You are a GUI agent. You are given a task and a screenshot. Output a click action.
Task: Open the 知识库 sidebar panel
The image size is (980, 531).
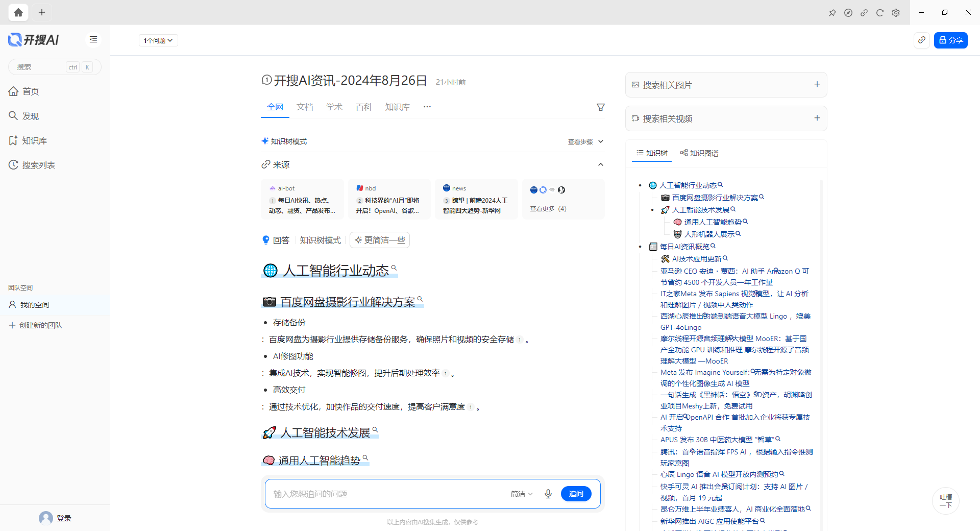(13, 140)
